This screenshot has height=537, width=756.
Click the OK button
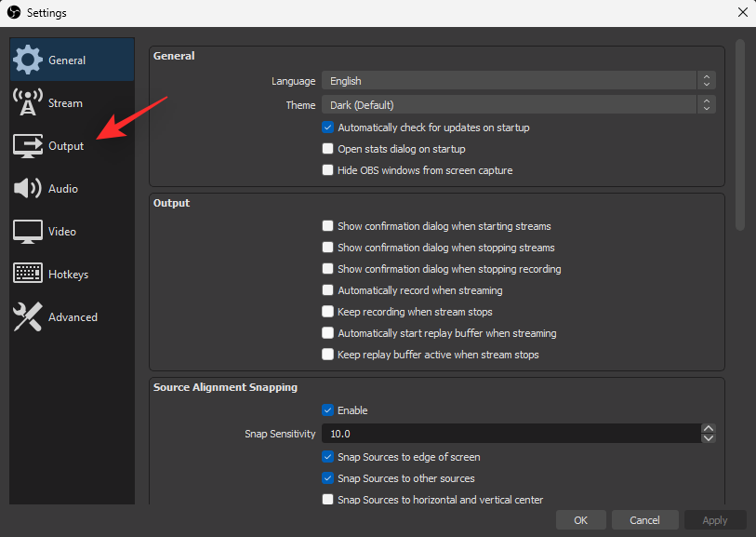581,519
